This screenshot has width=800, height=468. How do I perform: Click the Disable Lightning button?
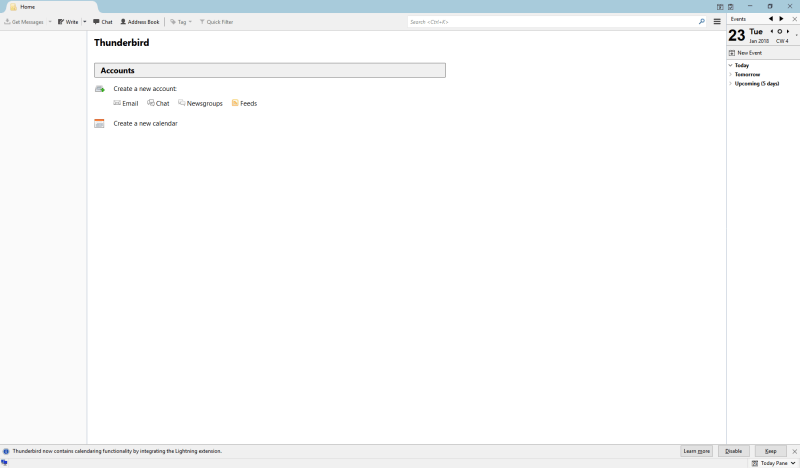(734, 451)
